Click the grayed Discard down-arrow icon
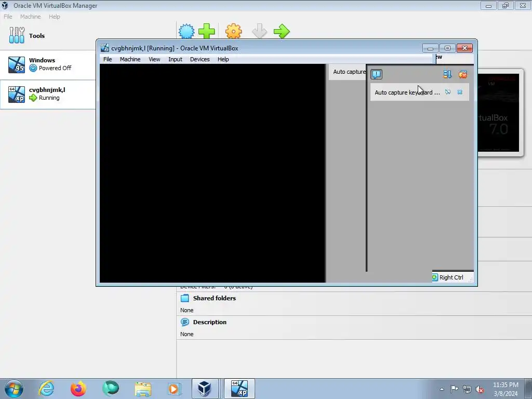 (260, 31)
